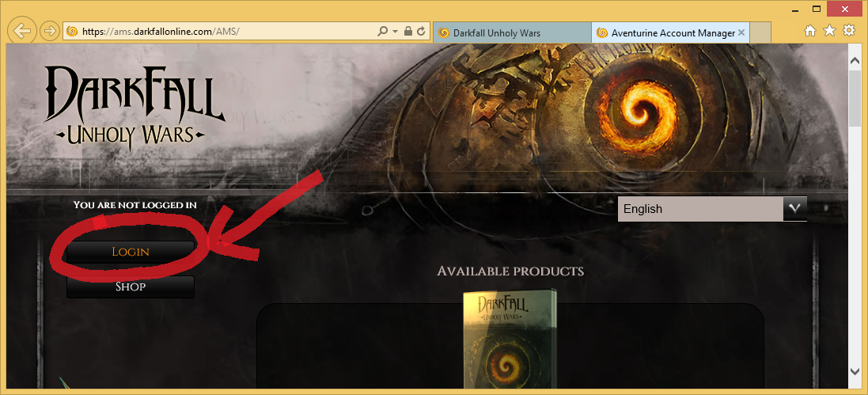Open the English language dropdown
Image resolution: width=868 pixels, height=395 pixels.
(712, 209)
